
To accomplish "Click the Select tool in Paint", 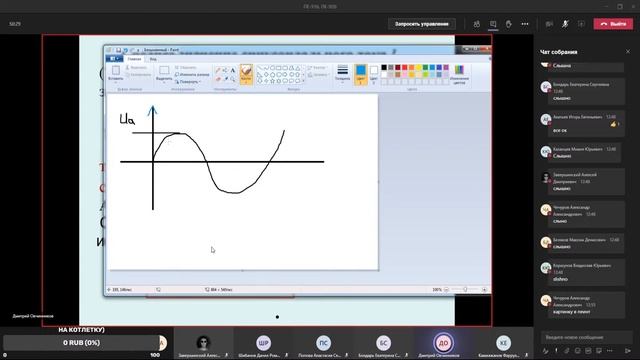I will coord(164,74).
